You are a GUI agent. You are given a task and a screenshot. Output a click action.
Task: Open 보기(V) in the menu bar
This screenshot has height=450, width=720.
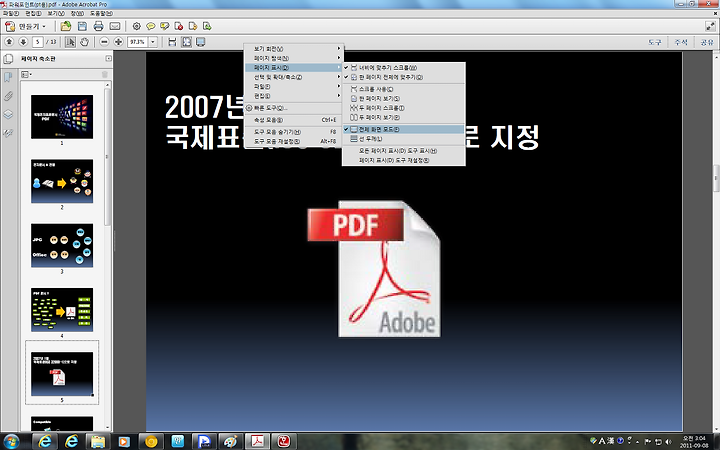[56, 13]
